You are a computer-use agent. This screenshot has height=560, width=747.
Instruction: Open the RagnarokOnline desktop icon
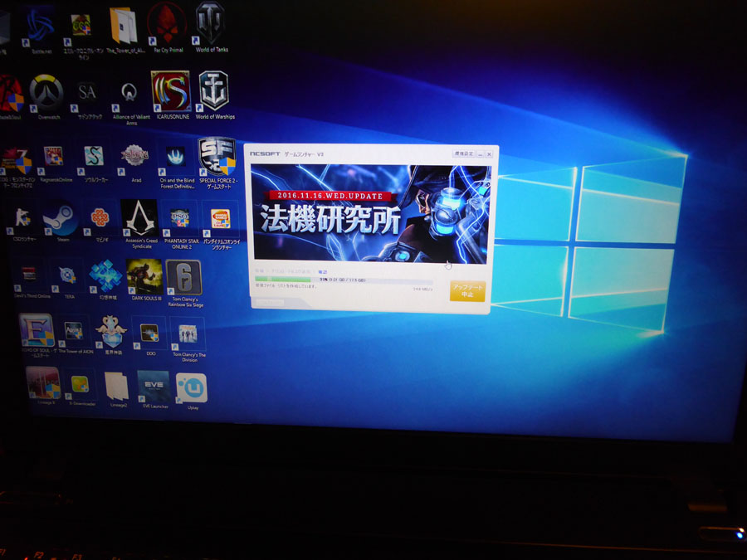(x=54, y=163)
